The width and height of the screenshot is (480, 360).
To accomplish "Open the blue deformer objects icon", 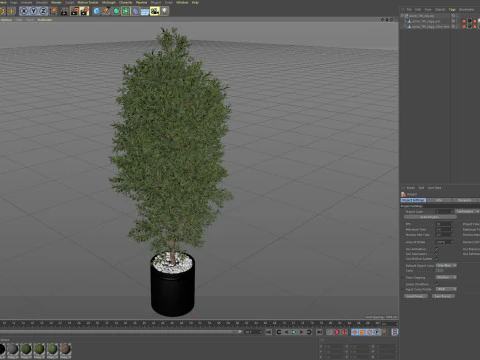I will pyautogui.click(x=135, y=11).
